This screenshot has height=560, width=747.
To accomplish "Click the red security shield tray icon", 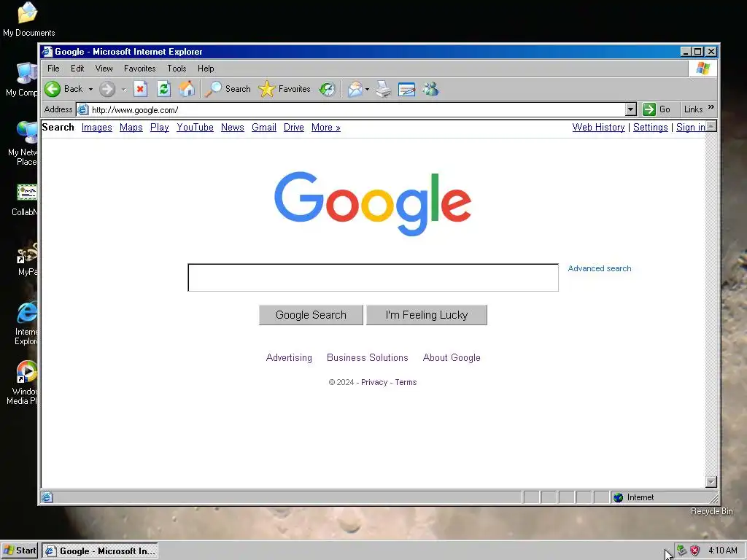I will [x=695, y=551].
